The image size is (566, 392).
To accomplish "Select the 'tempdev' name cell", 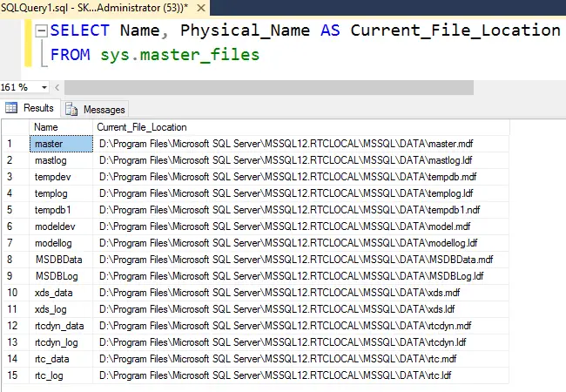I will [x=61, y=177].
